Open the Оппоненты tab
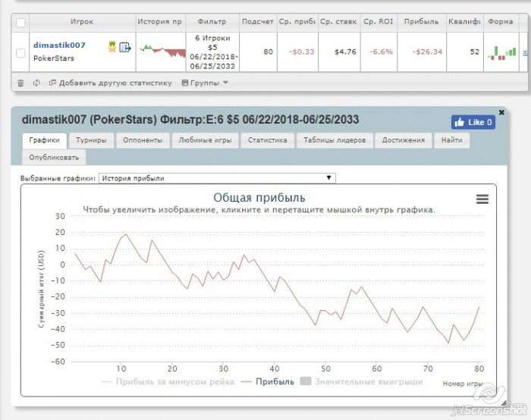Image resolution: width=531 pixels, height=420 pixels. [x=143, y=140]
